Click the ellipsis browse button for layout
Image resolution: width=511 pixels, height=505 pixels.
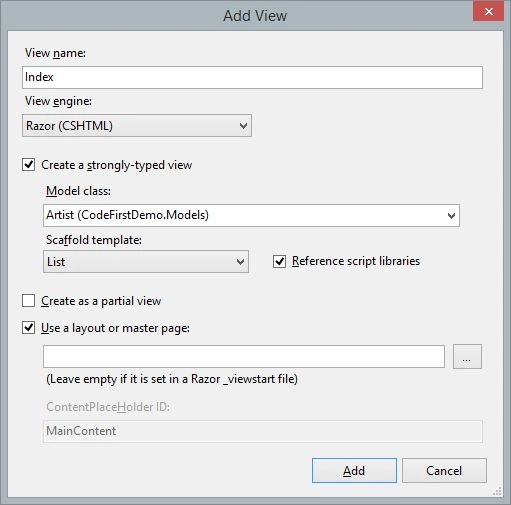click(x=467, y=357)
